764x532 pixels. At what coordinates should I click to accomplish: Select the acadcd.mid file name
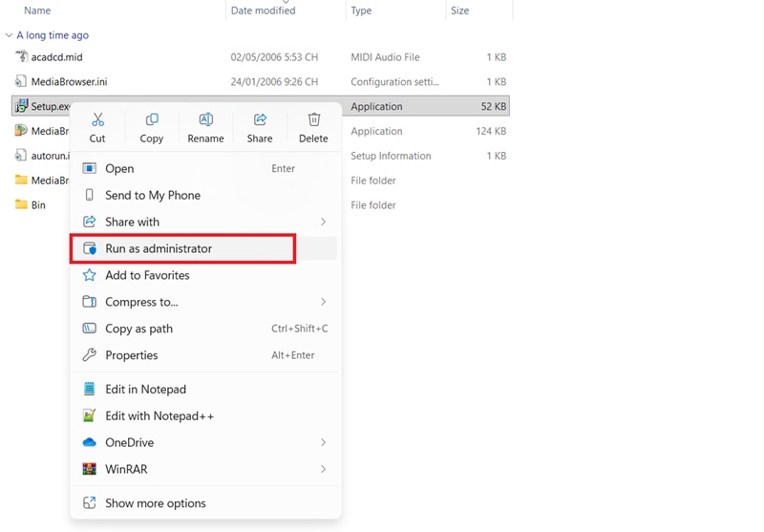(57, 57)
